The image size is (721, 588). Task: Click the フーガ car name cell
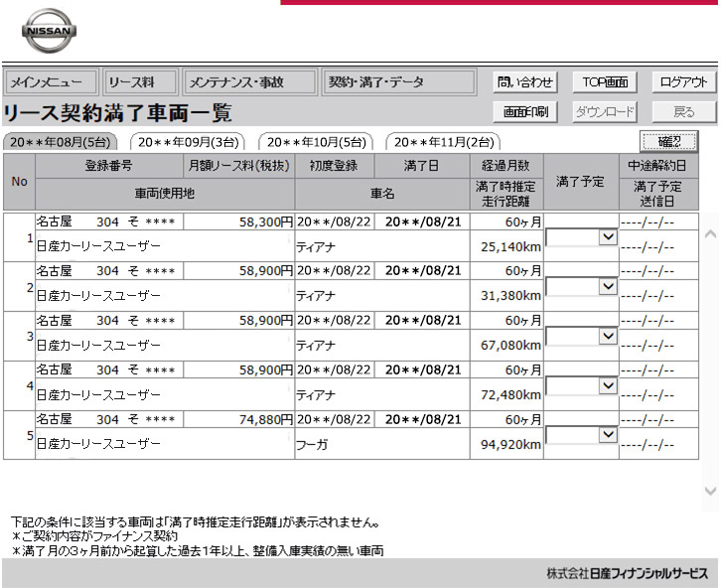tap(382, 444)
